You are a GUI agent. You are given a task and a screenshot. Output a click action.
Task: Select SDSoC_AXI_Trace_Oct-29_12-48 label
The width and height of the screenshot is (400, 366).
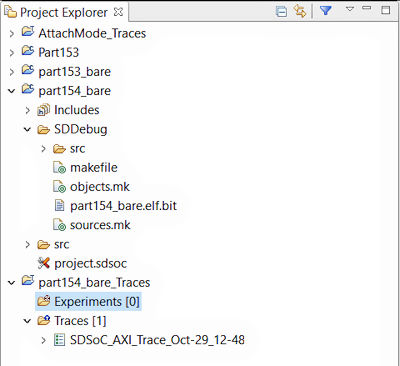(x=157, y=340)
